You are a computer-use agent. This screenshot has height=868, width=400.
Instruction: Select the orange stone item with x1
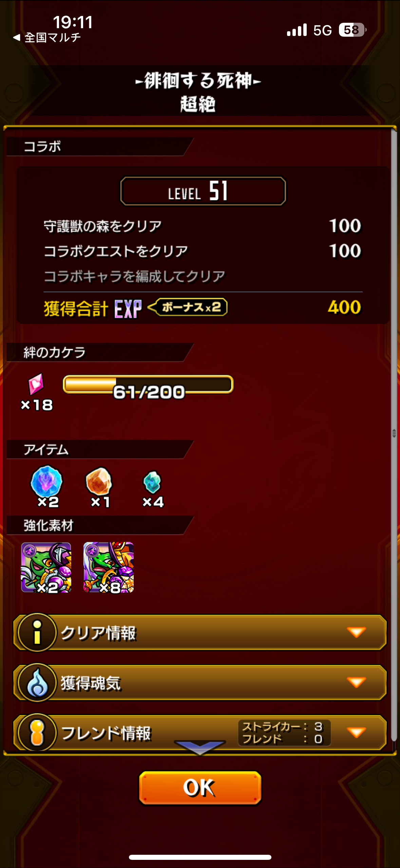click(99, 481)
